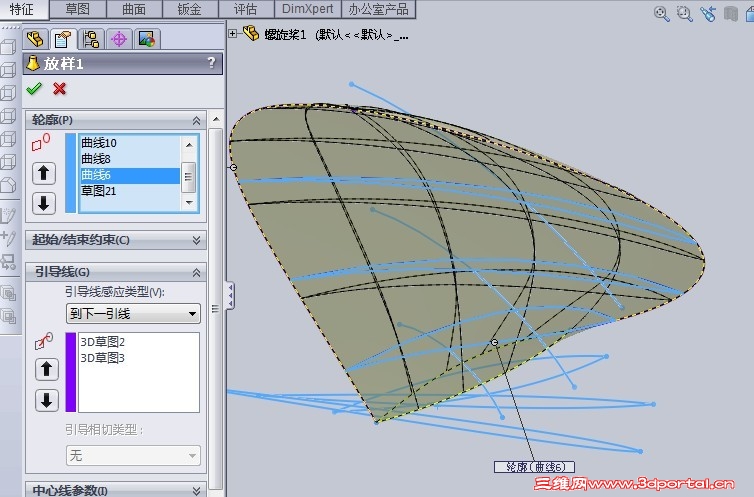Select 曲线6 in the profiles list
Image resolution: width=754 pixels, height=497 pixels.
[x=130, y=175]
